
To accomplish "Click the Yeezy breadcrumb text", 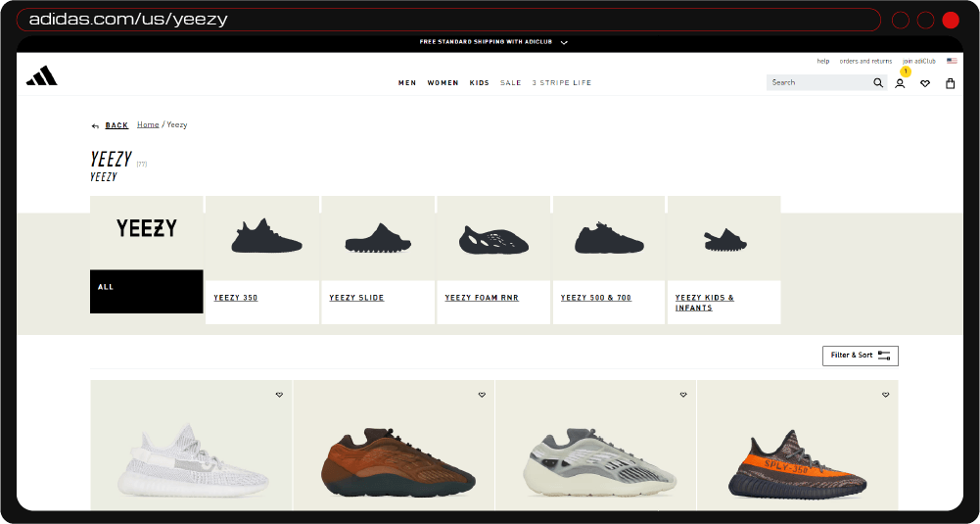I will (x=177, y=124).
